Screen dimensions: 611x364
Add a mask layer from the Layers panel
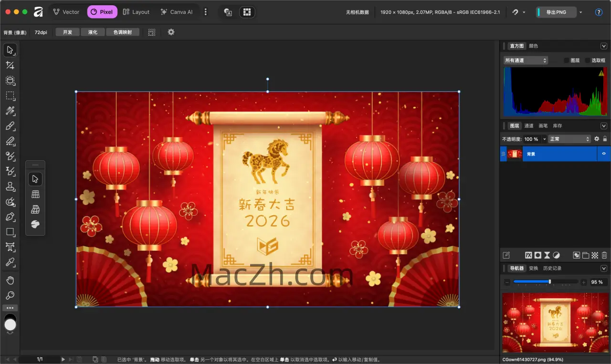[538, 255]
